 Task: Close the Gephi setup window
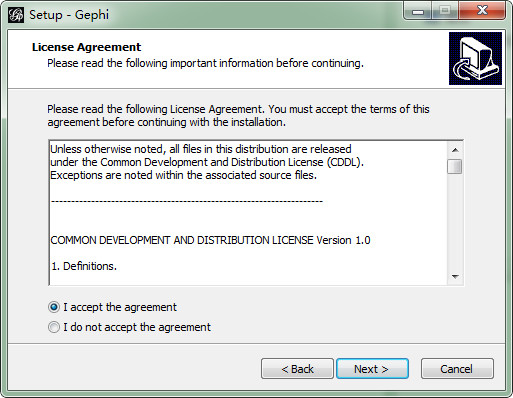click(x=482, y=12)
